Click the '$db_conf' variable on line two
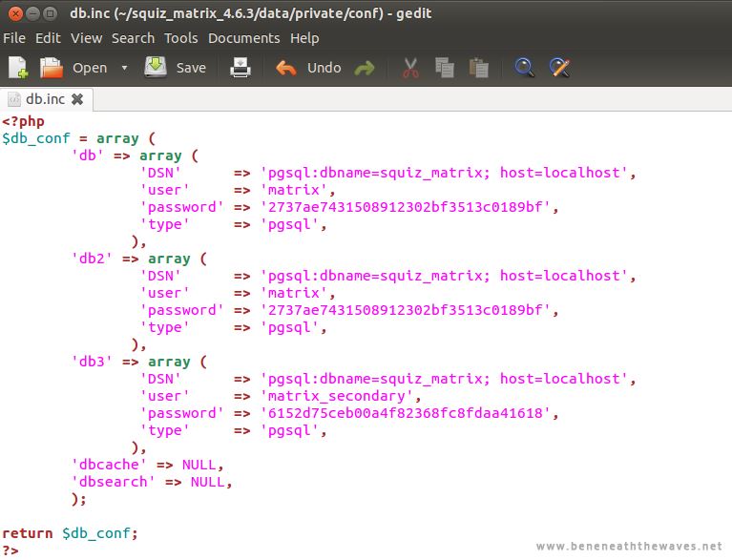This screenshot has height=560, width=732. tap(36, 138)
